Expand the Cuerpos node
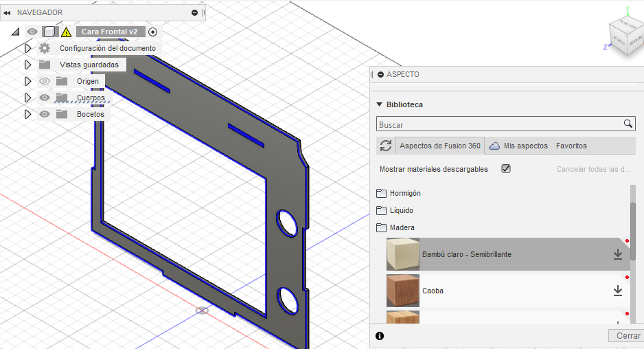644x349 pixels. tap(27, 98)
